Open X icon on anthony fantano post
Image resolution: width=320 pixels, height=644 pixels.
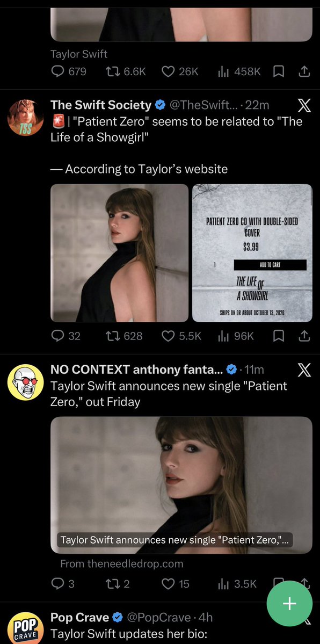pyautogui.click(x=304, y=371)
